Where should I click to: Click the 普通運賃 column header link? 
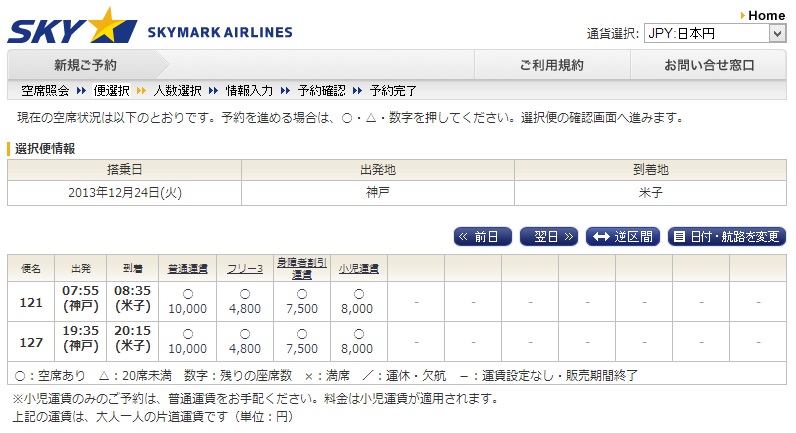[187, 269]
